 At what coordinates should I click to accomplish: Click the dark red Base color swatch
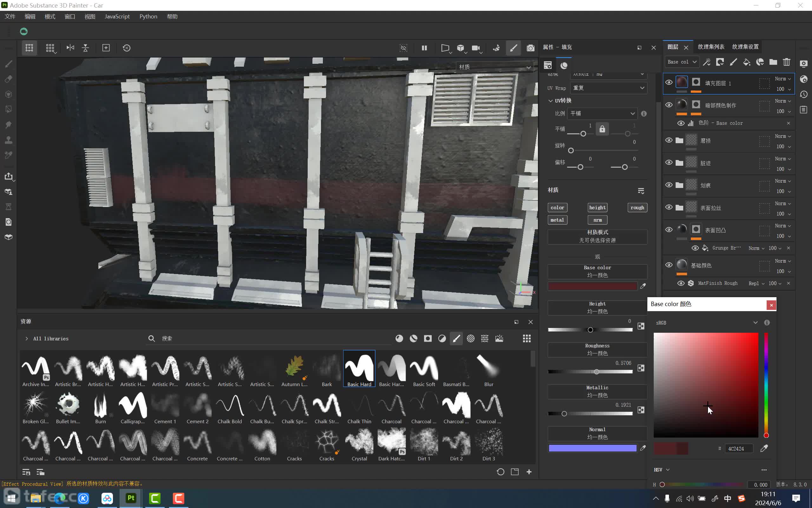pos(593,286)
